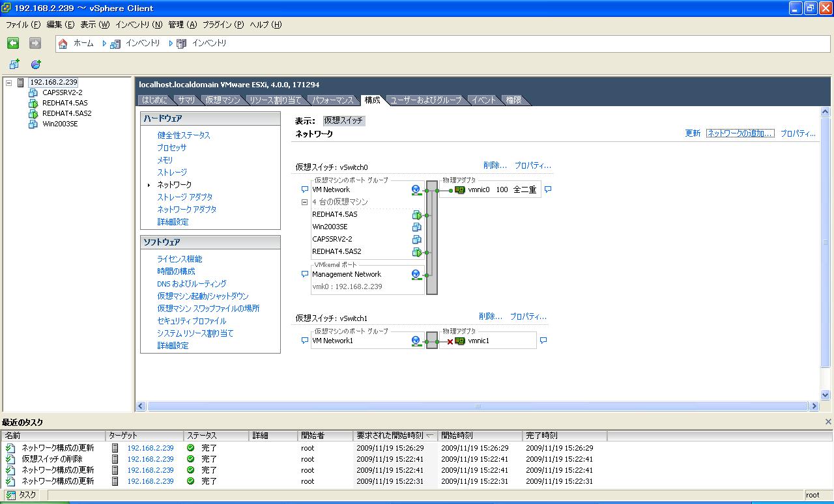
Task: Click the sort arrow on 要求された開始時刻 column
Action: pos(429,436)
